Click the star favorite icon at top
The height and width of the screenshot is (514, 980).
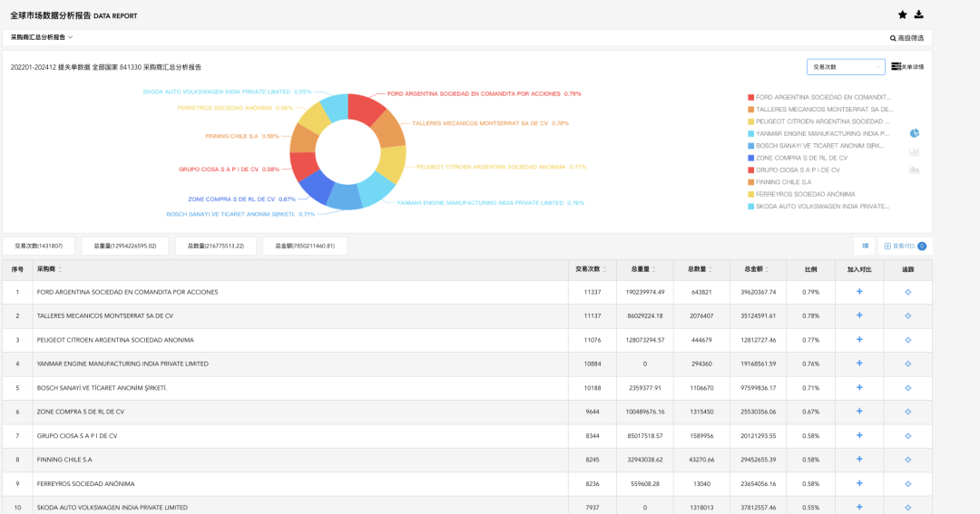point(903,15)
